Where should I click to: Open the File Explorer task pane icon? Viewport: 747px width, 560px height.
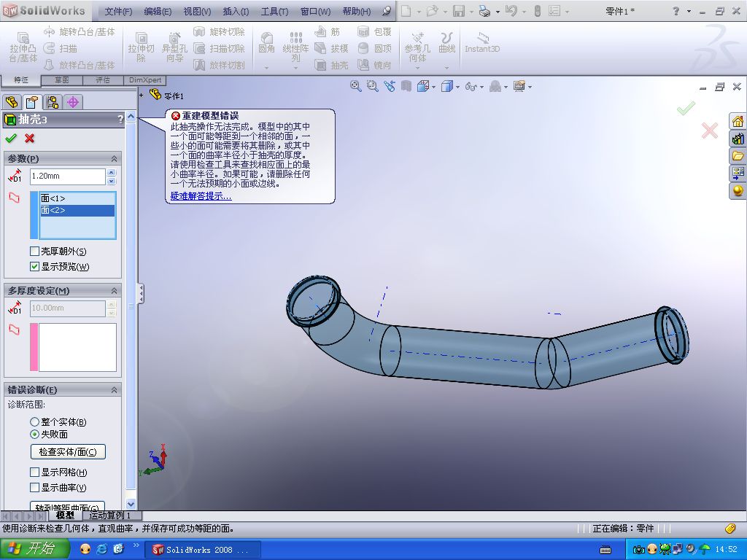pyautogui.click(x=738, y=156)
